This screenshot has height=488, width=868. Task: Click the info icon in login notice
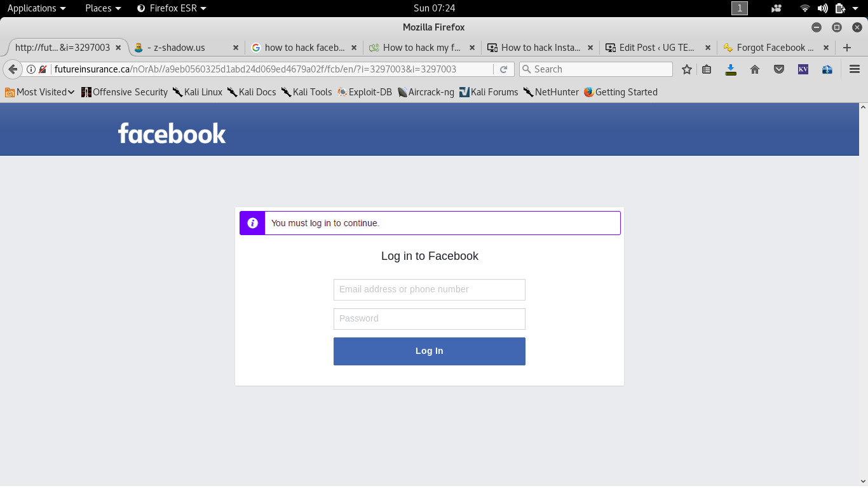252,223
